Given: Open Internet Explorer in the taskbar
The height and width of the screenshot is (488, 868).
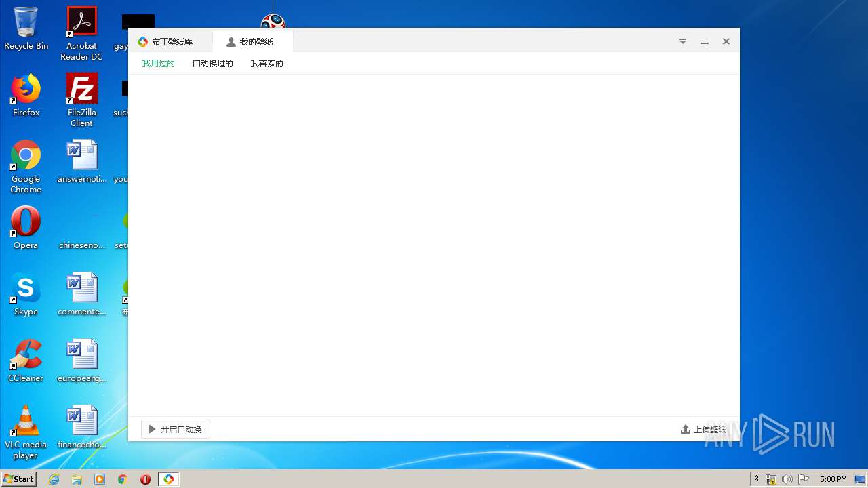Looking at the screenshot, I should [x=54, y=479].
